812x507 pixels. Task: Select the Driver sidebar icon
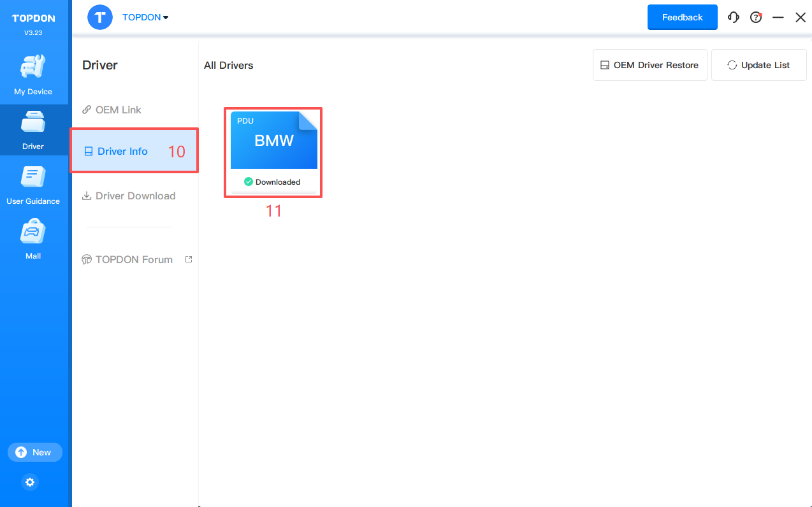point(33,130)
